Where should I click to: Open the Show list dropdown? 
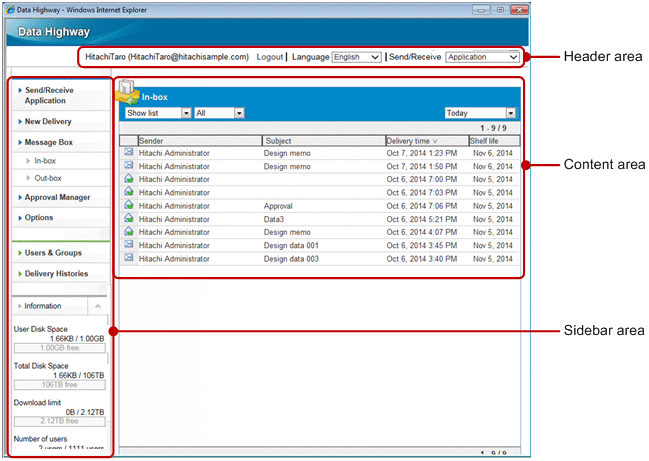click(x=155, y=114)
